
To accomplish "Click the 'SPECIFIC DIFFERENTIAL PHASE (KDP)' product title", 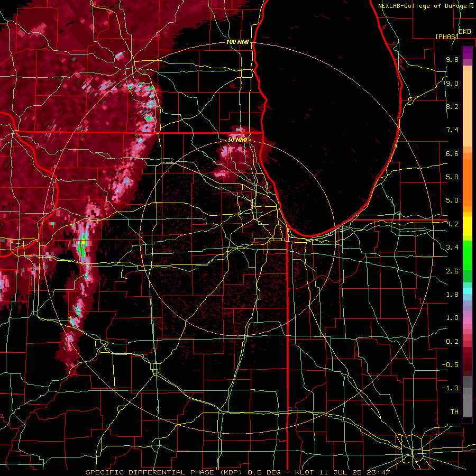I will click(x=166, y=472).
